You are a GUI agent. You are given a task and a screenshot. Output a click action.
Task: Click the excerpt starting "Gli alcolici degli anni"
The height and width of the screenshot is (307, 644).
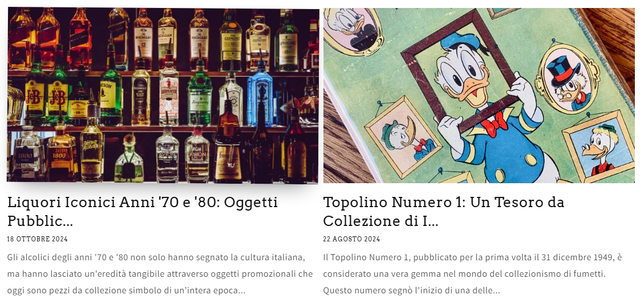pos(160,274)
